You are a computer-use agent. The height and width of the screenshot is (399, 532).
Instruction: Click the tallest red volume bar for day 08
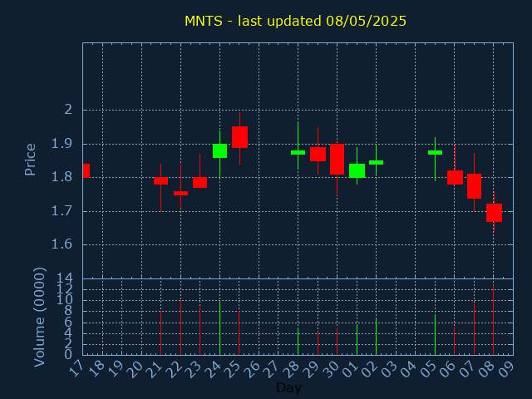pyautogui.click(x=493, y=320)
